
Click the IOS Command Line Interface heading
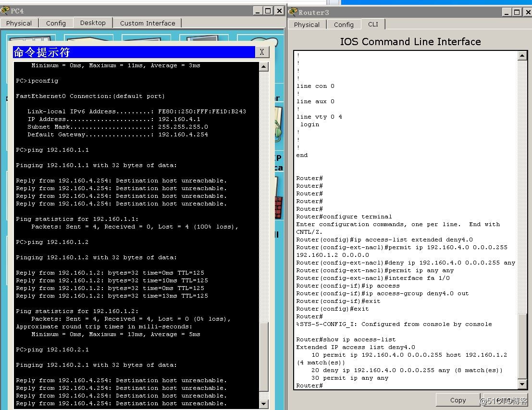click(x=410, y=41)
